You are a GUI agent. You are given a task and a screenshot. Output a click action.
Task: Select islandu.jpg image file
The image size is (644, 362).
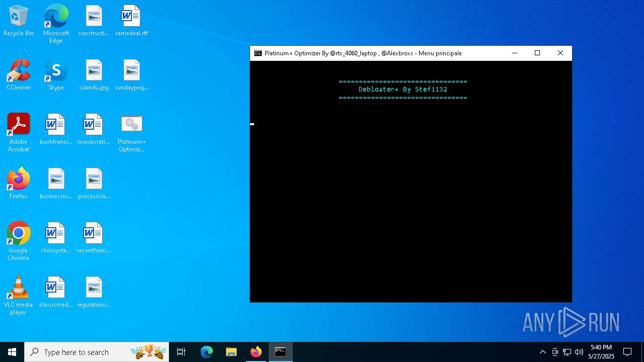94,75
